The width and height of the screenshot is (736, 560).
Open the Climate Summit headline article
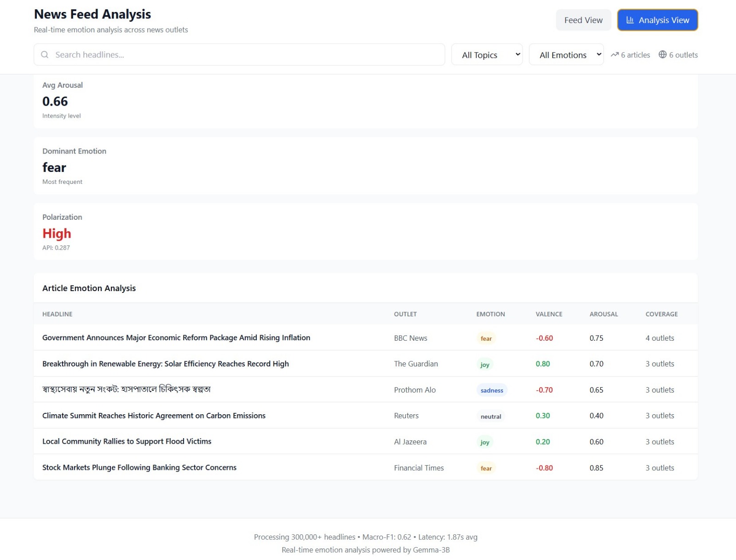click(154, 416)
